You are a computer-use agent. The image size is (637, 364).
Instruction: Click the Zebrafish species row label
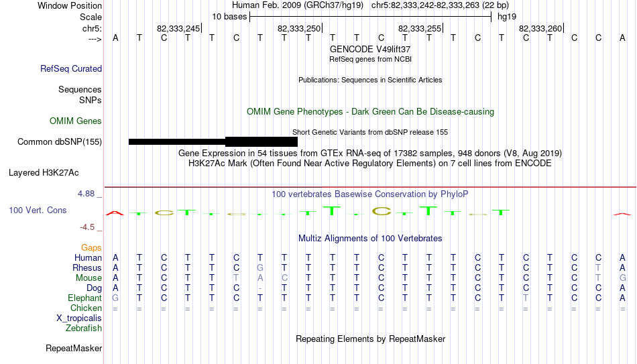pyautogui.click(x=84, y=328)
